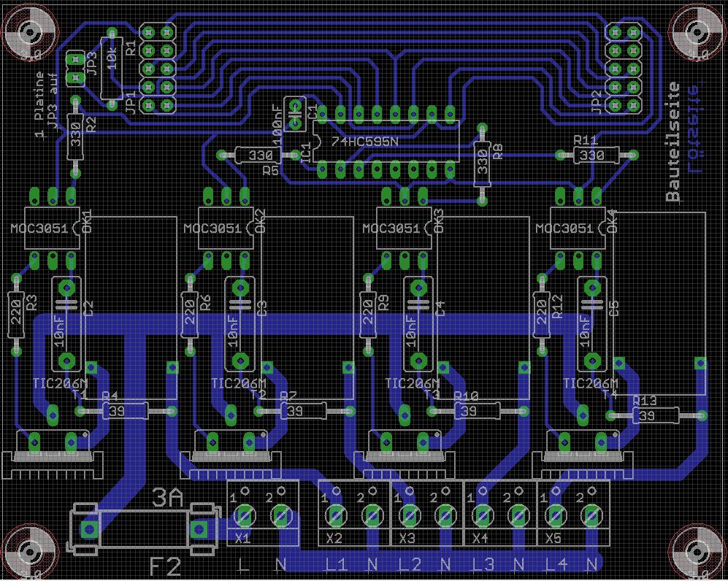Select the right fuse holder pad
Viewport: 728px width, 581px height.
(199, 529)
